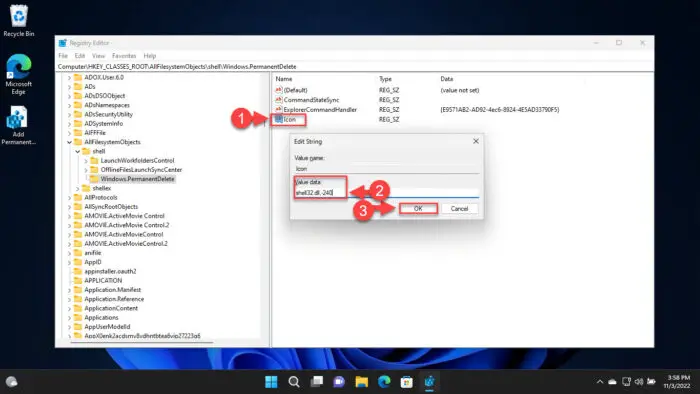Select the Add Permanent registry file icon
Screen dimensions: 700x394
(18, 125)
